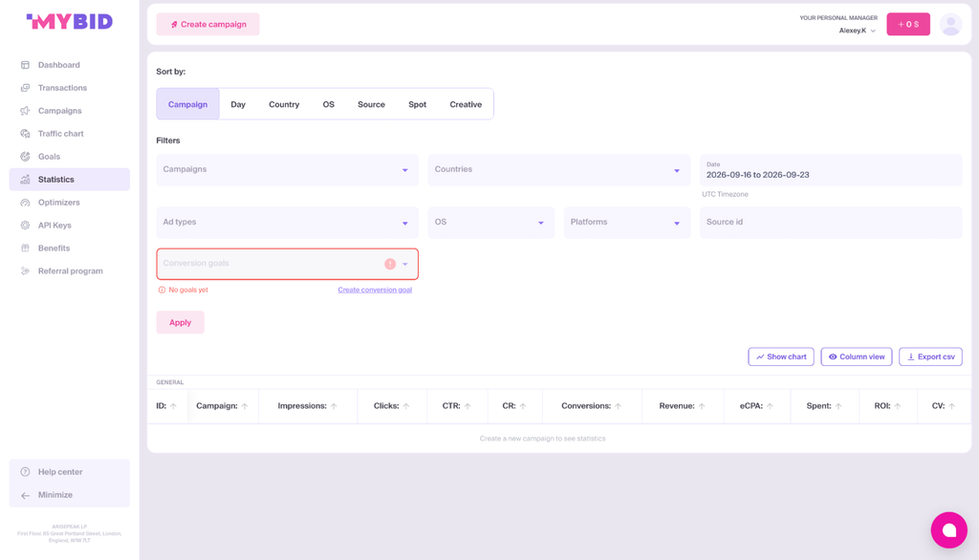Click the user profile avatar icon
Screen dimensions: 979x560
(x=950, y=24)
